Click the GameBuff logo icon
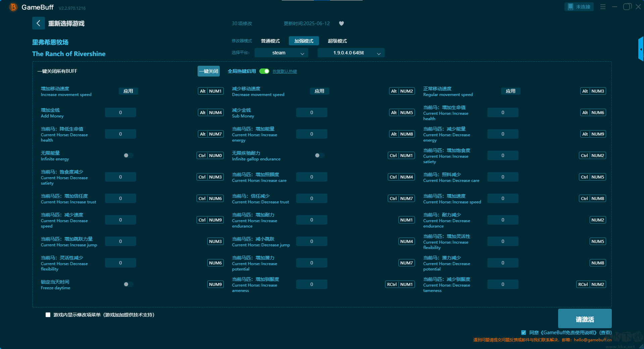 pyautogui.click(x=13, y=7)
